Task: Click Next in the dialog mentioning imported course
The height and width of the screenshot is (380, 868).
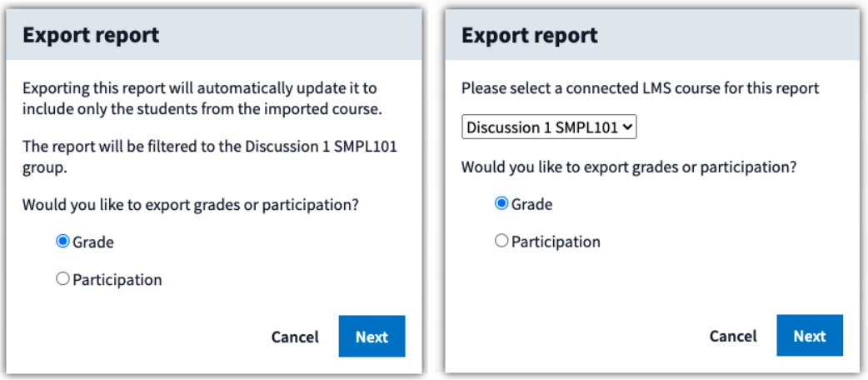Action: 372,336
